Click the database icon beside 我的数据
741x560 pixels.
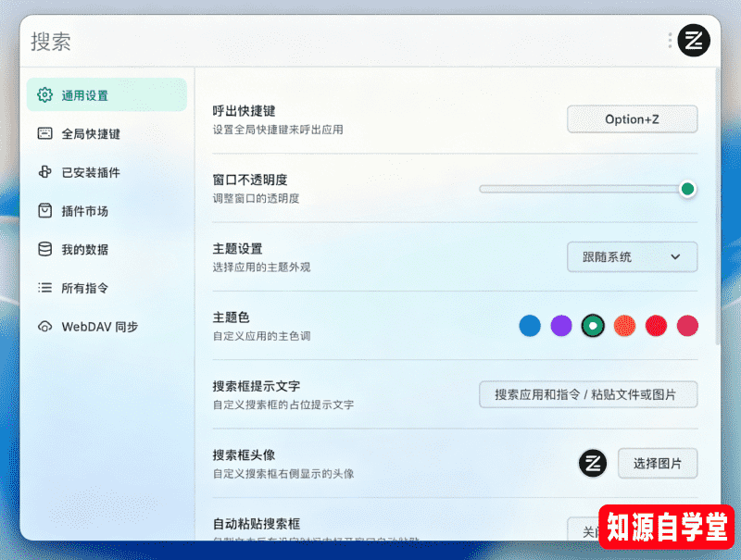44,249
